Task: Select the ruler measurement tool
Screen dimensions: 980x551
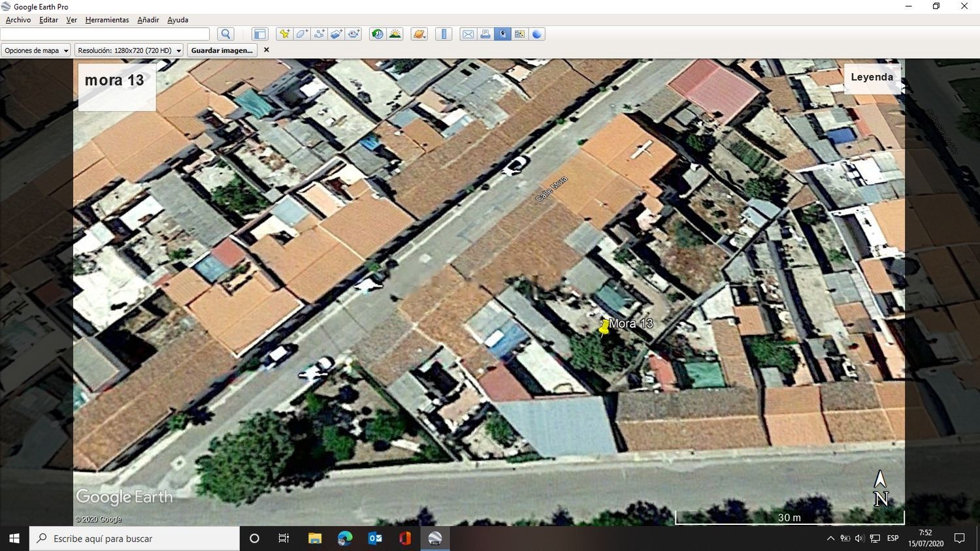Action: (x=444, y=34)
